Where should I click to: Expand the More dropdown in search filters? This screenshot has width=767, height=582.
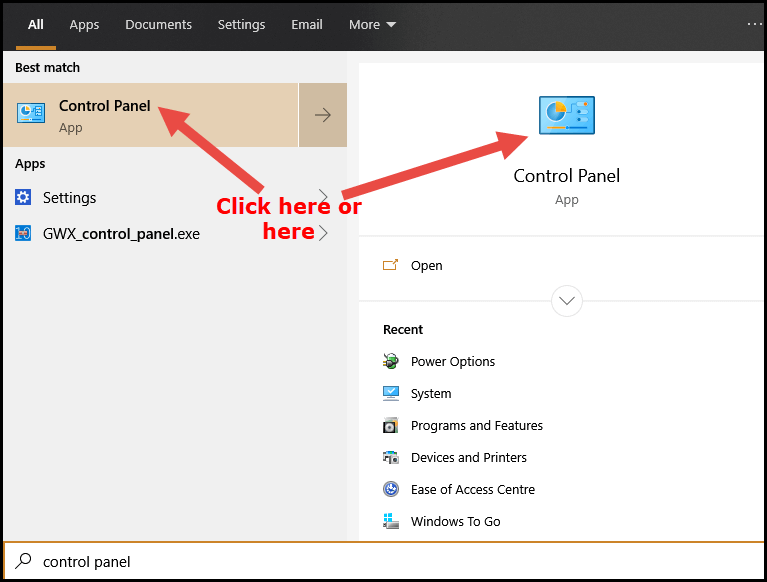[x=372, y=24]
